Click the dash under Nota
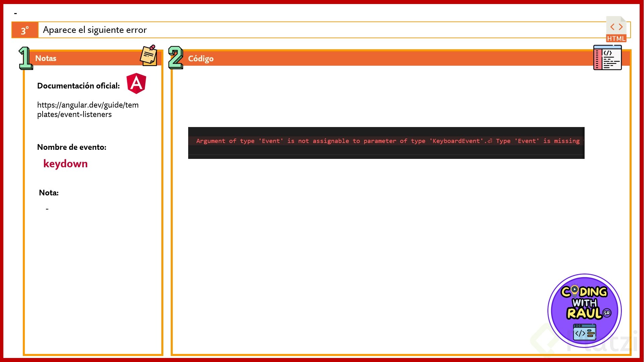 [47, 209]
